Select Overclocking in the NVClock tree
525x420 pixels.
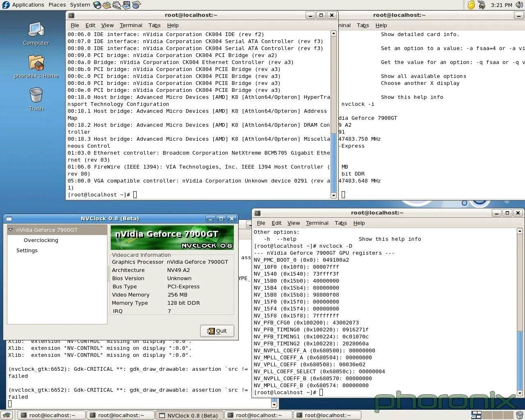tap(41, 240)
